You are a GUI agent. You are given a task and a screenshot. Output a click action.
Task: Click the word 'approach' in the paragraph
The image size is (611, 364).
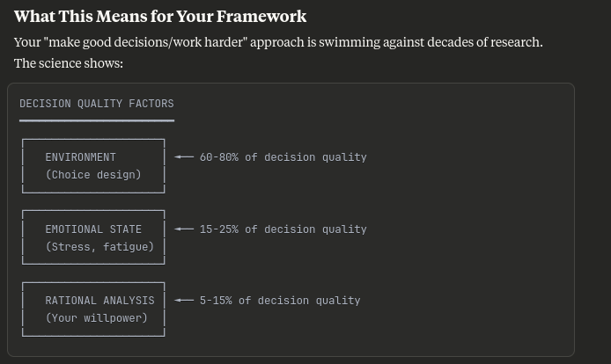(277, 42)
